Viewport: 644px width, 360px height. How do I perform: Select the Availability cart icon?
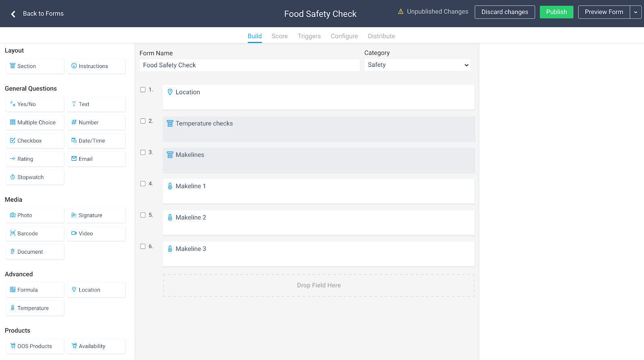74,346
